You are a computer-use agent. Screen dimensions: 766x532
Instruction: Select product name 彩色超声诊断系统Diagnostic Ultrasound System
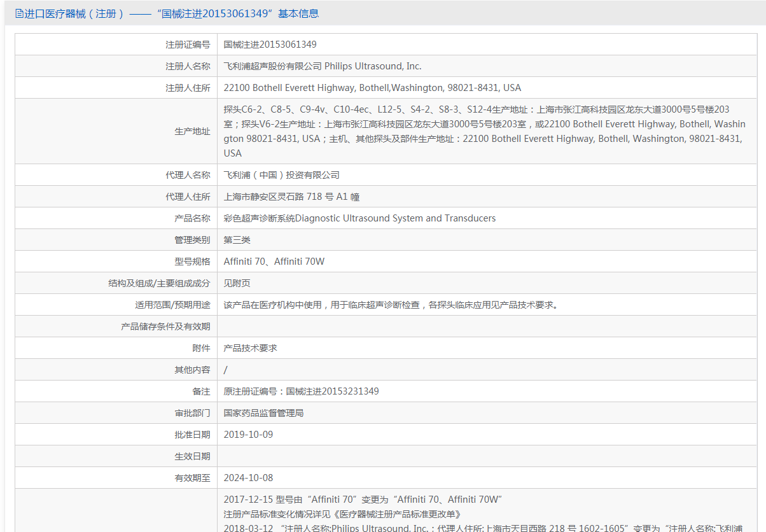point(359,218)
